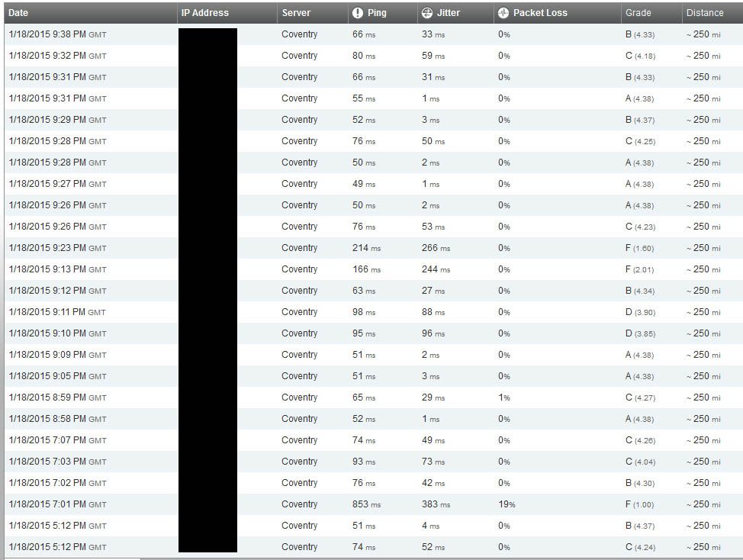Click the 96 ms jitter value
The height and width of the screenshot is (560, 743).
click(x=433, y=333)
